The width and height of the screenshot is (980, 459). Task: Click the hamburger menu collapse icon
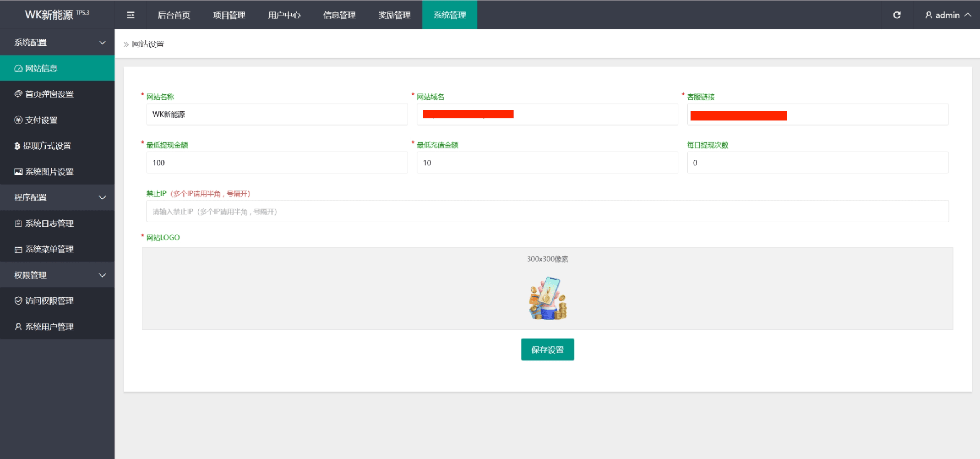tap(131, 15)
